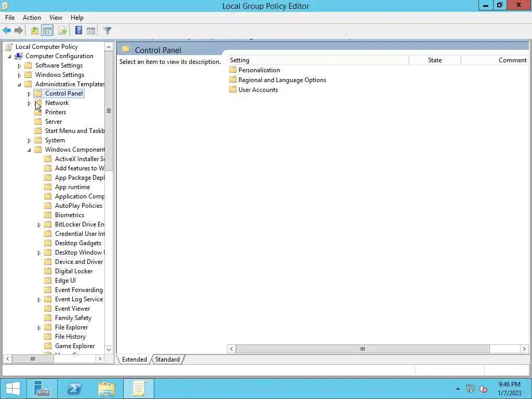This screenshot has width=532, height=399.
Task: Click the Biometrics folder icon in tree
Action: pyautogui.click(x=48, y=215)
